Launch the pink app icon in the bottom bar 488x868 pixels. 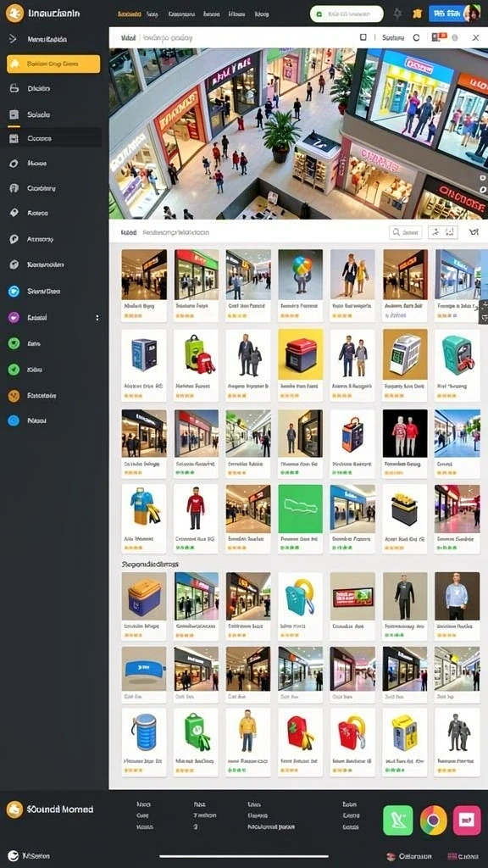pos(467,820)
